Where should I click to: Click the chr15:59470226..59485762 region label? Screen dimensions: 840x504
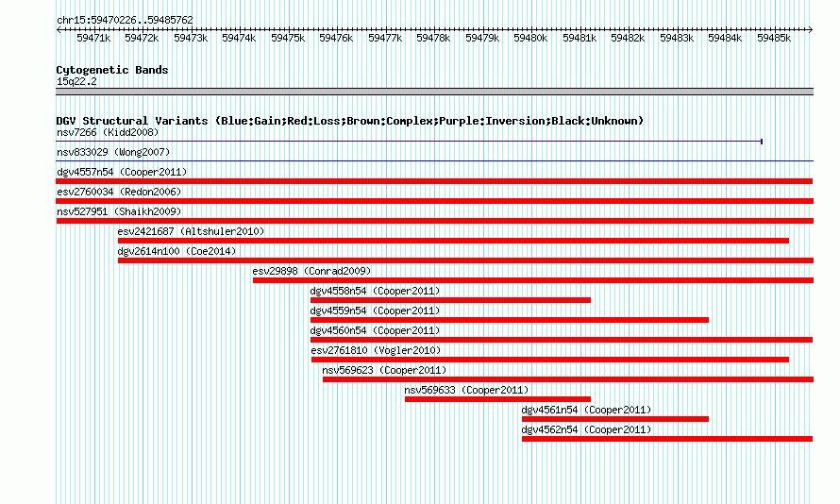[125, 20]
